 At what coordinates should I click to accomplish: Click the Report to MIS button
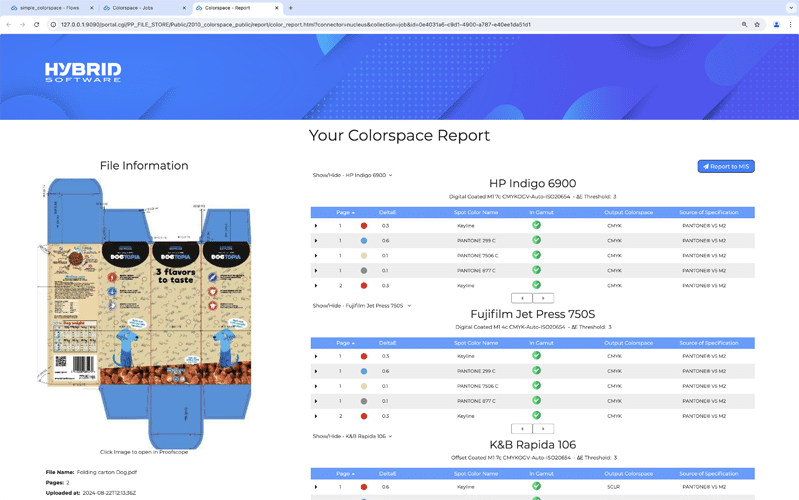pos(725,166)
